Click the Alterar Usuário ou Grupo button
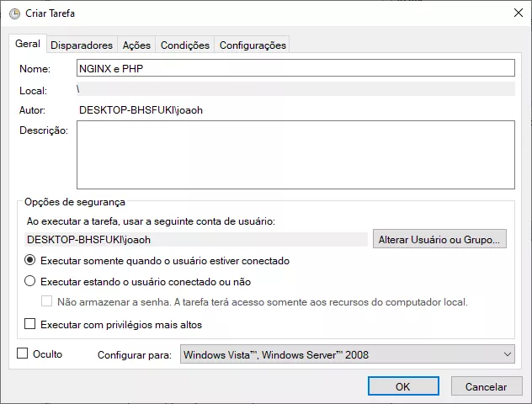This screenshot has height=404, width=532. 439,239
